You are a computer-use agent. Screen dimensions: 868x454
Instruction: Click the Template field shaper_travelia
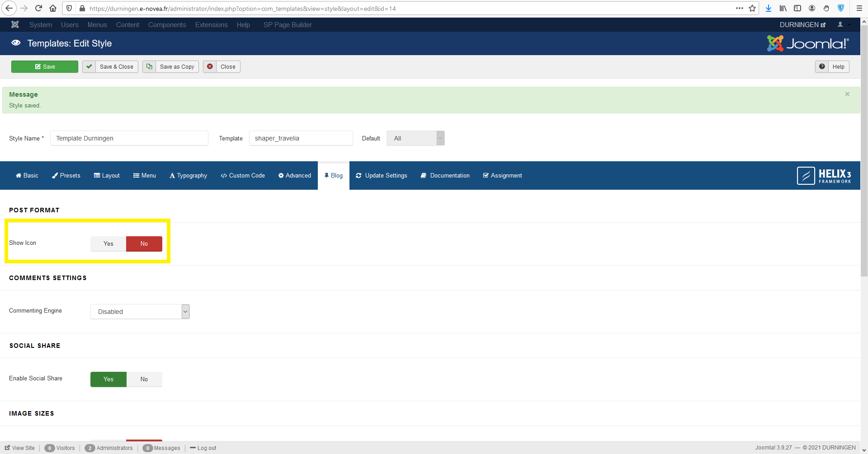click(301, 138)
